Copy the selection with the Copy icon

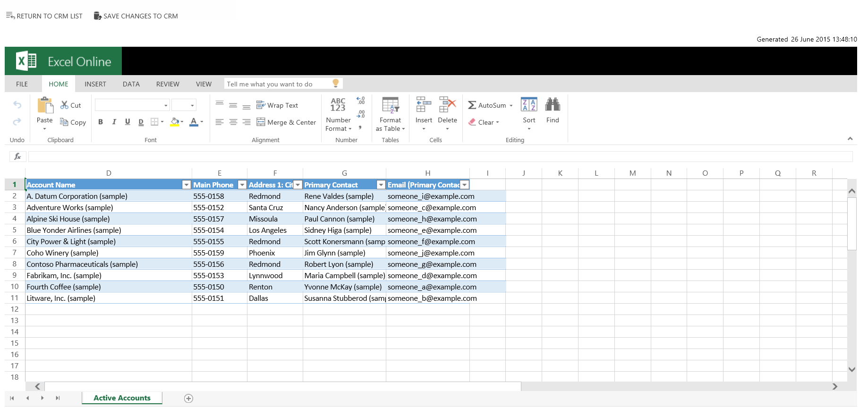click(x=64, y=122)
